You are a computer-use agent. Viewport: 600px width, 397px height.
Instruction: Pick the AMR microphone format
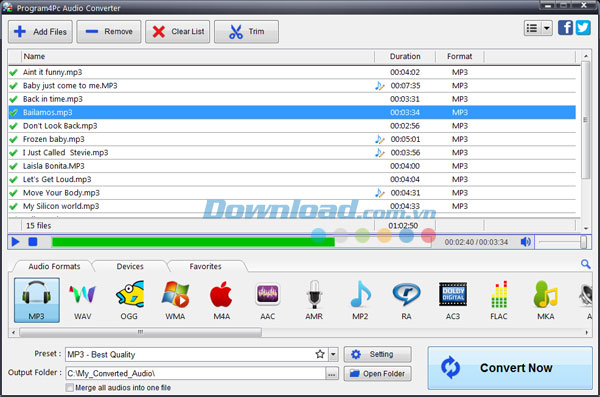pyautogui.click(x=314, y=300)
